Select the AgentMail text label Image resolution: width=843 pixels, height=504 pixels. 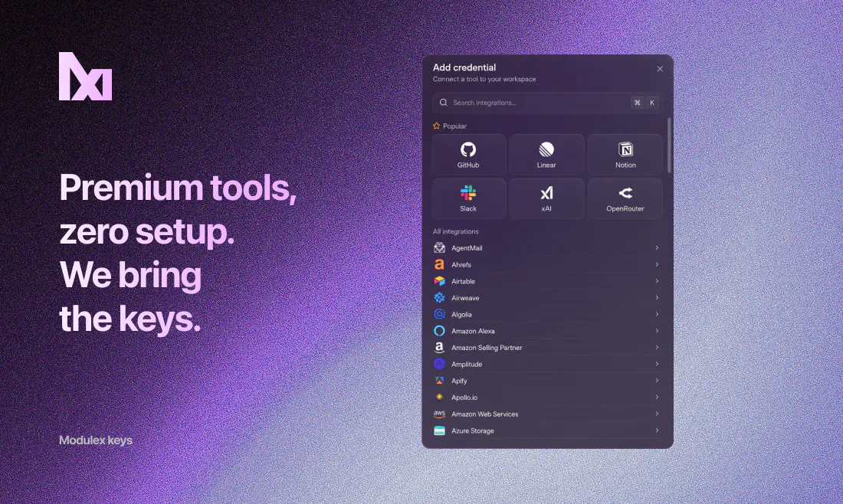click(x=467, y=248)
